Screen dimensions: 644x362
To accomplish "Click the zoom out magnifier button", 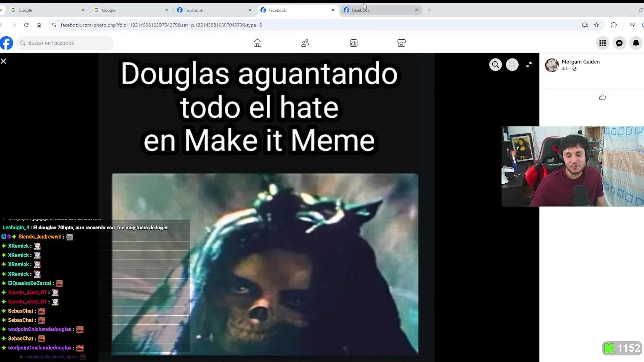I will [x=512, y=64].
